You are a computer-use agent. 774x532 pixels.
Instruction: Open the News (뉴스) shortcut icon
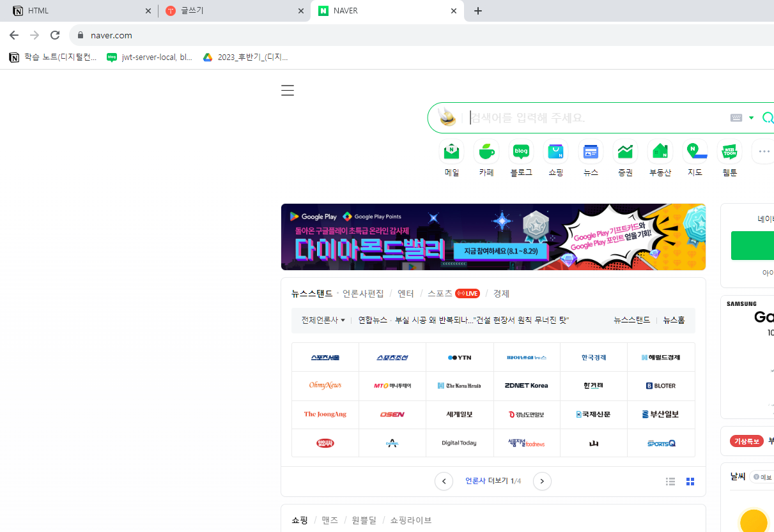coord(591,151)
